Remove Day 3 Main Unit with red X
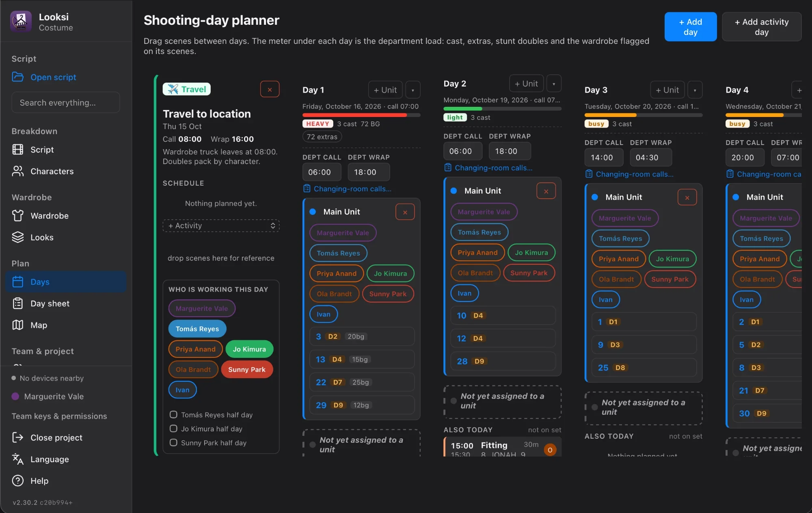The width and height of the screenshot is (812, 513). [x=687, y=197]
